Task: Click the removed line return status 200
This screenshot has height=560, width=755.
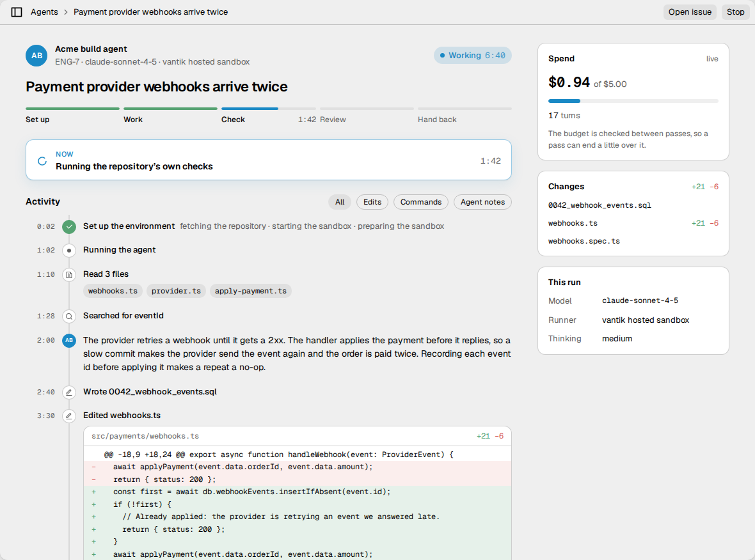Action: (297, 479)
